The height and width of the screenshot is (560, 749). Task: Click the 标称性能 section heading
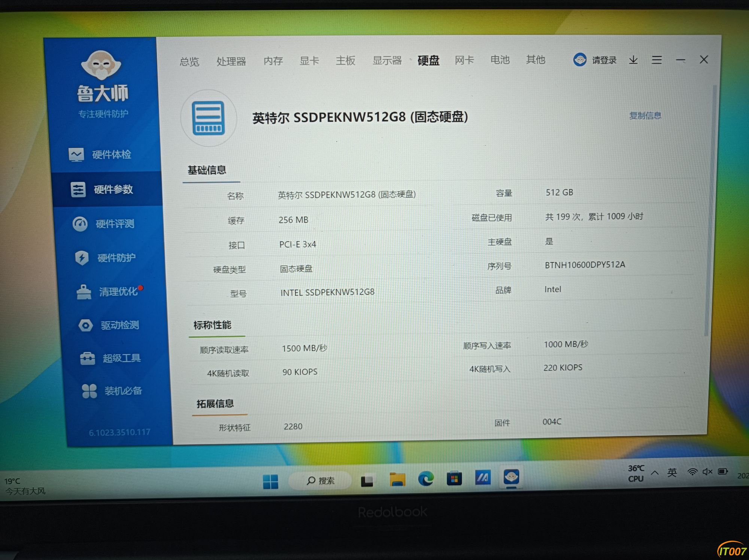click(212, 325)
